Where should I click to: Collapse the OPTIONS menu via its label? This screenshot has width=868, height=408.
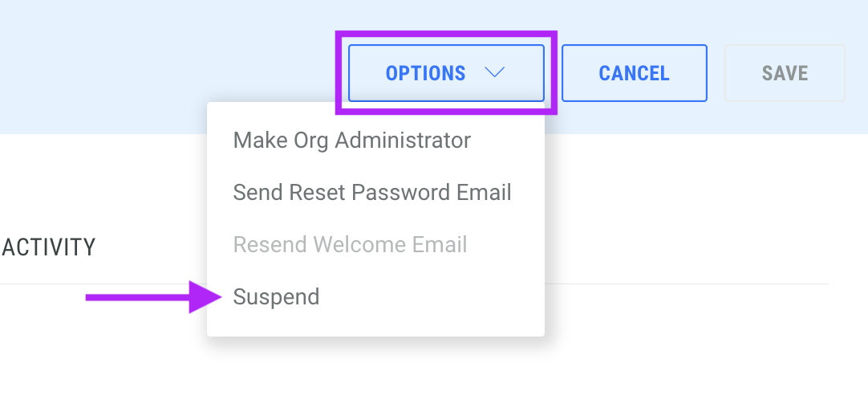[x=425, y=73]
